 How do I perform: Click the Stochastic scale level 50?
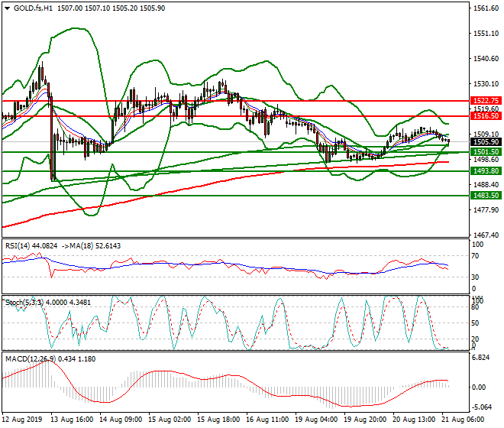click(476, 323)
